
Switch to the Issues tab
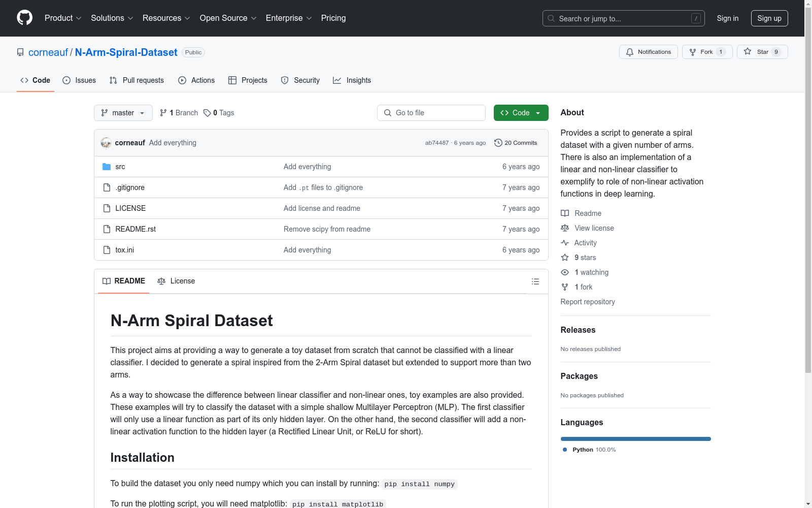coord(79,80)
